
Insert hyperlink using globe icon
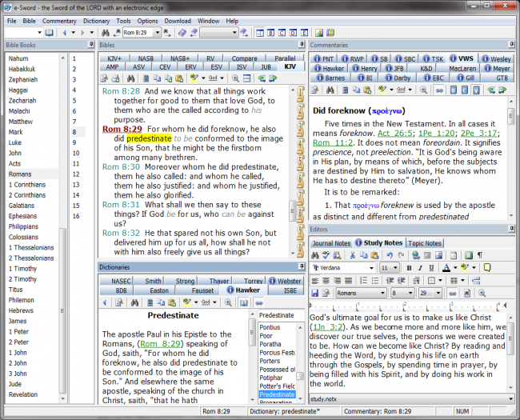(416, 255)
